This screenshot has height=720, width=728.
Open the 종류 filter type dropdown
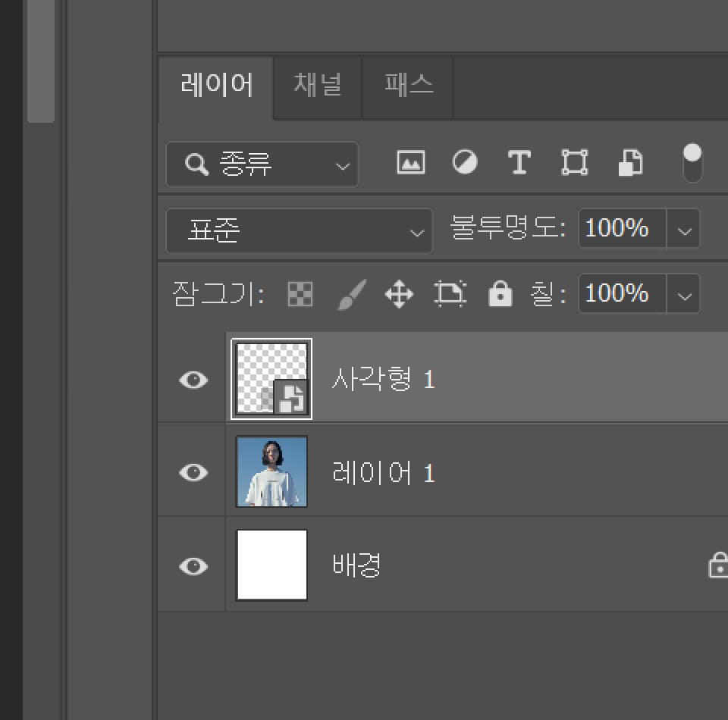[262, 164]
